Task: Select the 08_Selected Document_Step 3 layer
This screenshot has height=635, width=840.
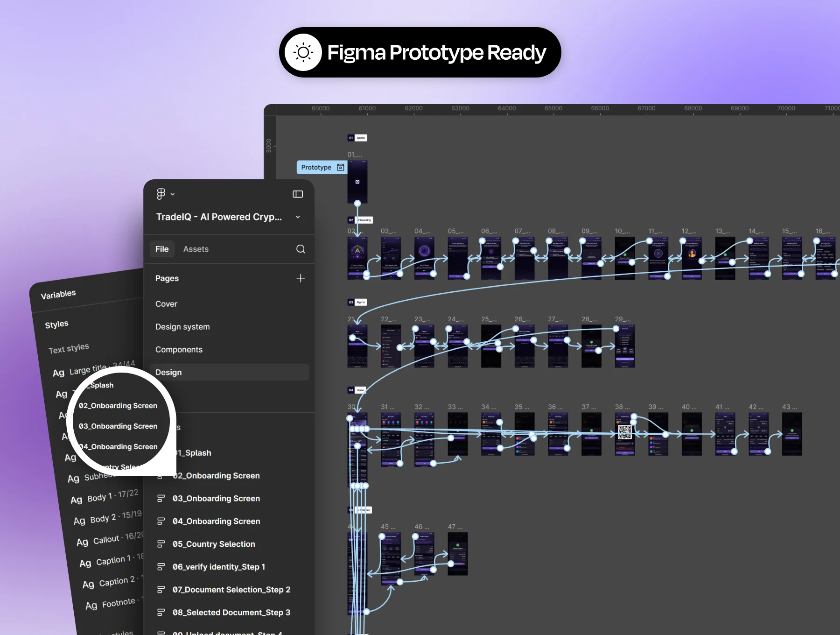Action: [x=231, y=613]
